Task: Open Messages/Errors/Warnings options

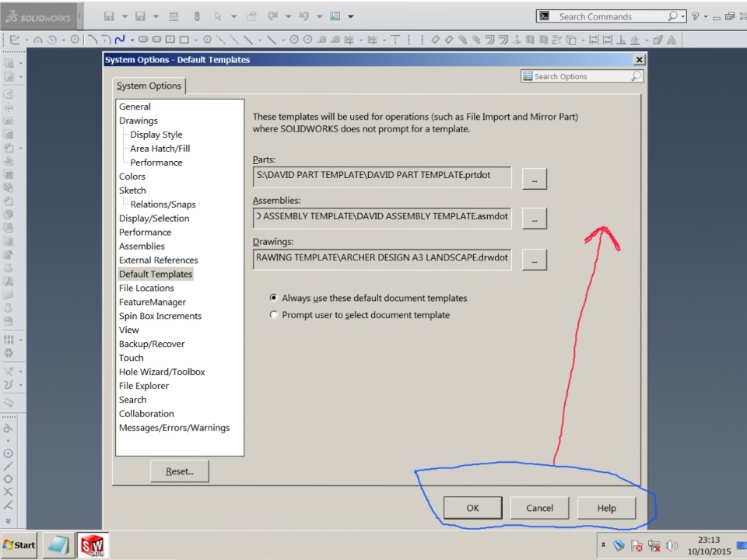Action: tap(174, 428)
